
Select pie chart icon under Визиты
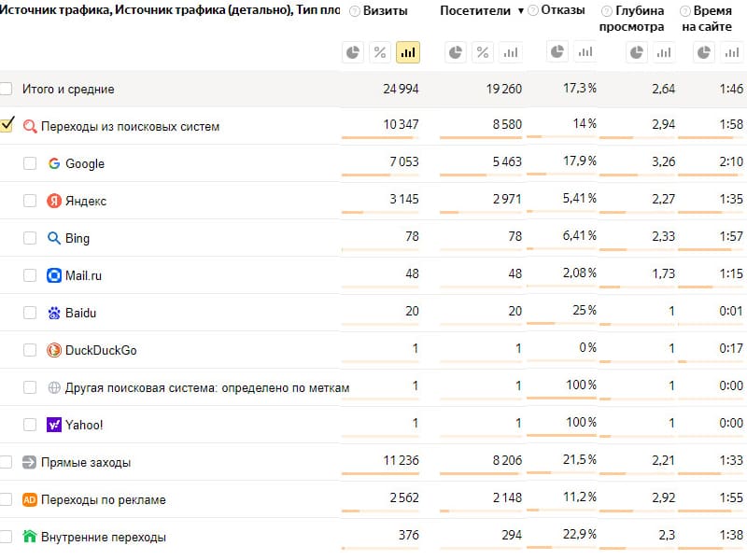point(353,52)
